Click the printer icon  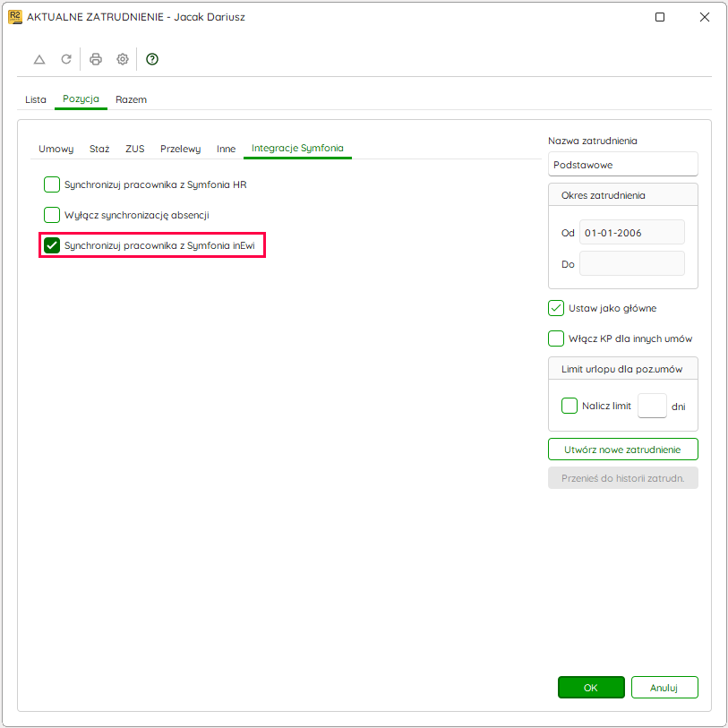click(96, 59)
